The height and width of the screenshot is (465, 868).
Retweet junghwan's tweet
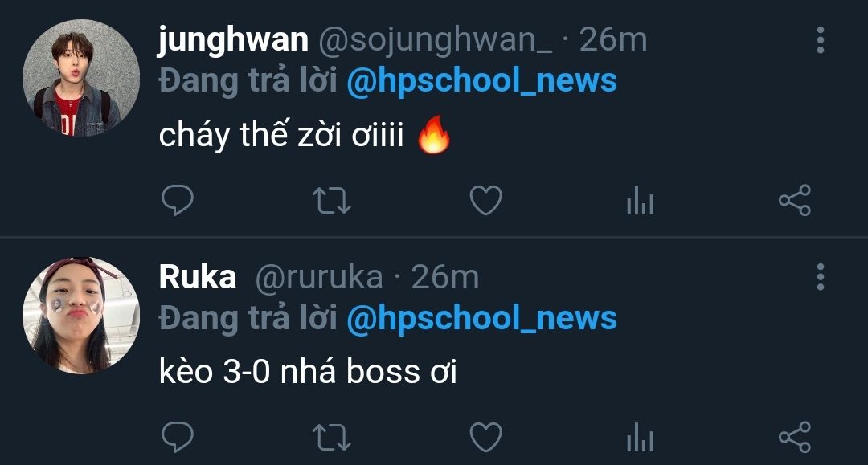click(x=331, y=200)
